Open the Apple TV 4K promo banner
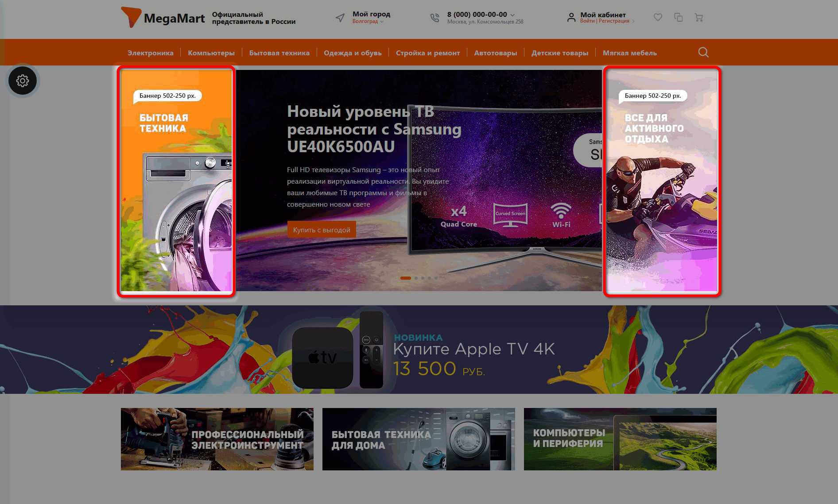Screen dimensions: 838x504 tap(419, 350)
